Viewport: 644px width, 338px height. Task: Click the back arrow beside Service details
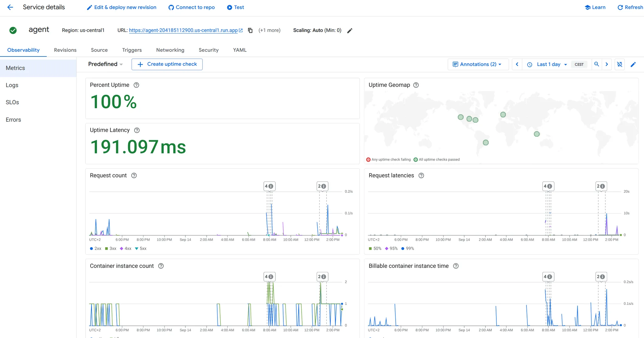coord(10,7)
